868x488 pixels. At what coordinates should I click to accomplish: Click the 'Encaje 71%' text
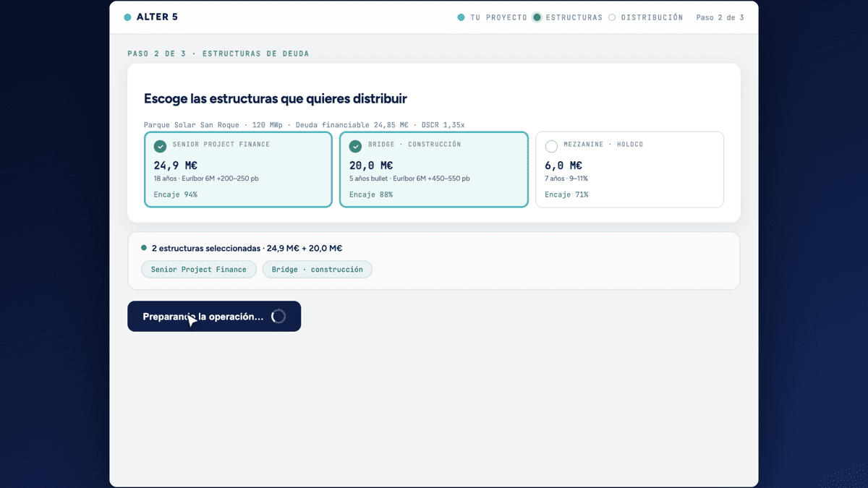[x=566, y=194]
